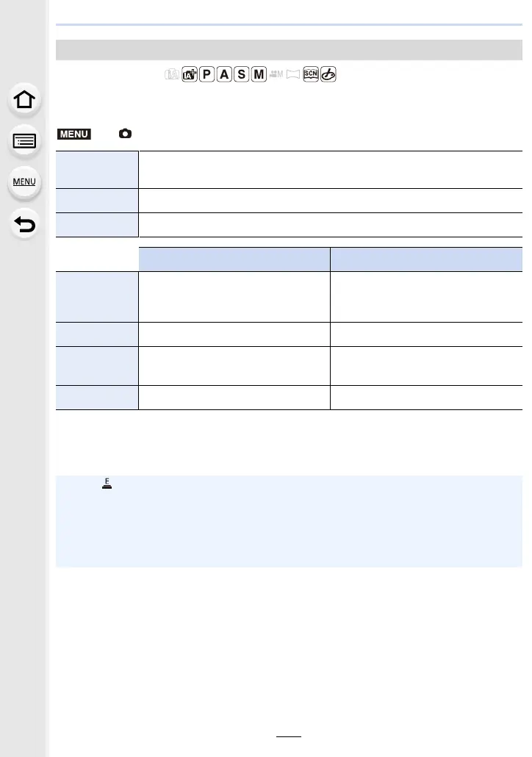
Task: Click the grey section title bar
Action: pos(289,50)
